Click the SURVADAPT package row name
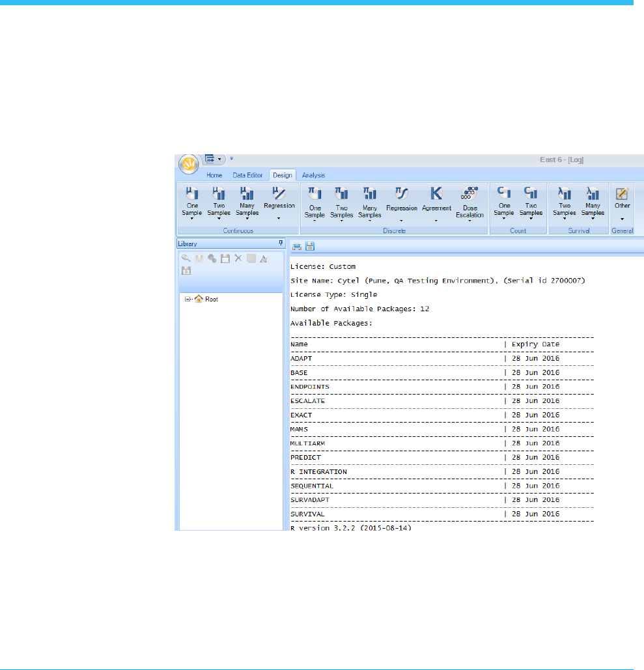This screenshot has width=644, height=670. [310, 500]
